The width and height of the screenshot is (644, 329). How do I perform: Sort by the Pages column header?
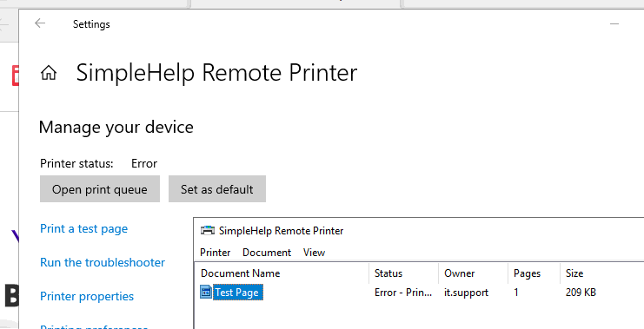[x=534, y=273]
